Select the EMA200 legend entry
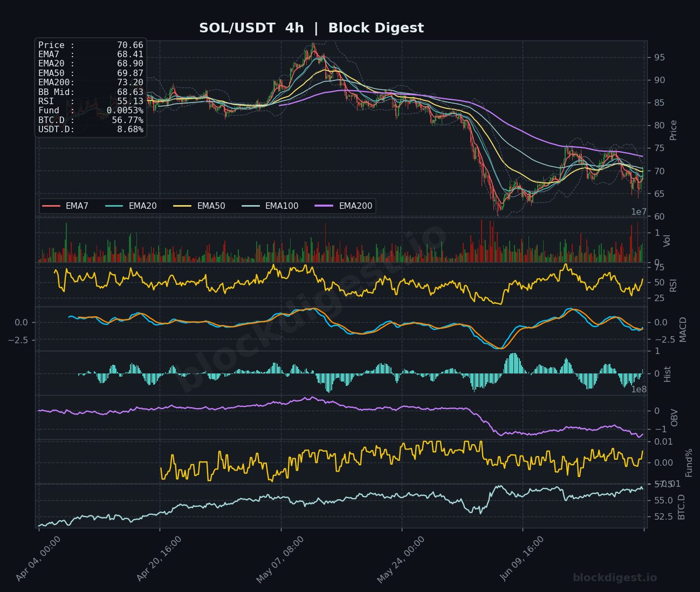This screenshot has height=592, width=700. click(x=344, y=206)
